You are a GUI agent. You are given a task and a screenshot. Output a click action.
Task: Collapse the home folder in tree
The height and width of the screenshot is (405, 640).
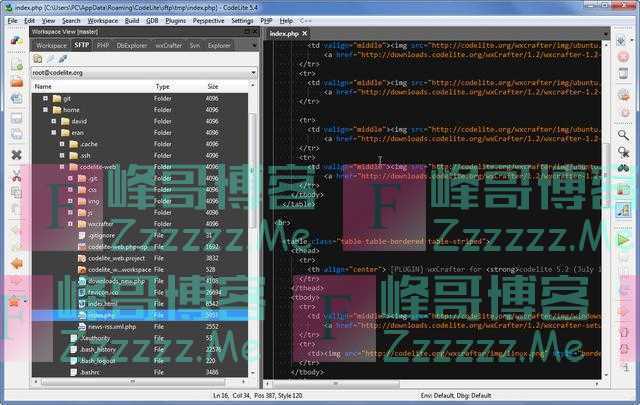click(46, 110)
